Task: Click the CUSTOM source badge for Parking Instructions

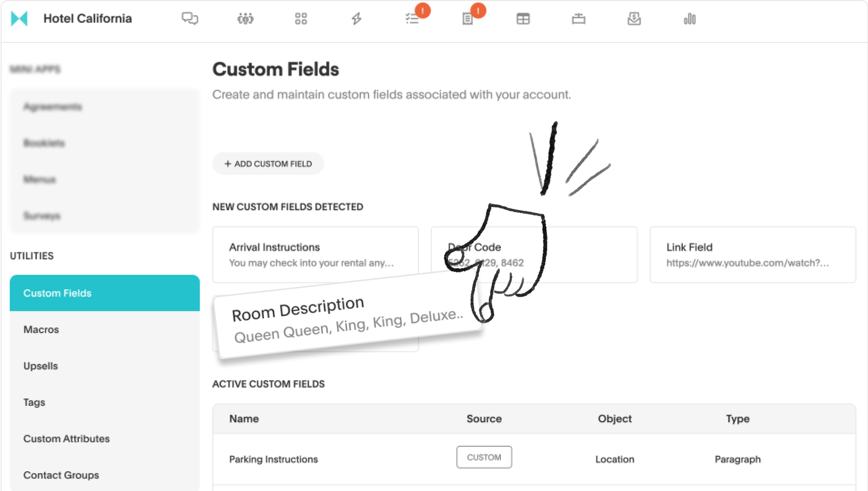Action: tap(484, 457)
